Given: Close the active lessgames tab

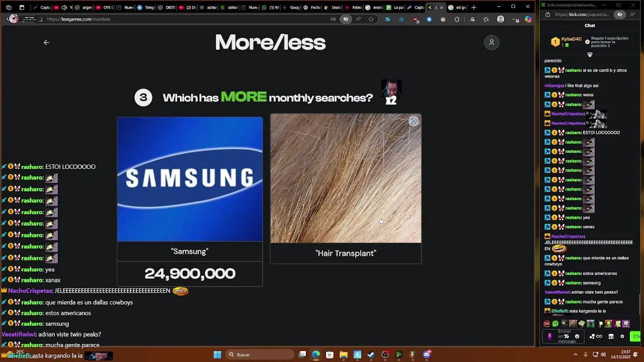Looking at the screenshot, I should (441, 8).
